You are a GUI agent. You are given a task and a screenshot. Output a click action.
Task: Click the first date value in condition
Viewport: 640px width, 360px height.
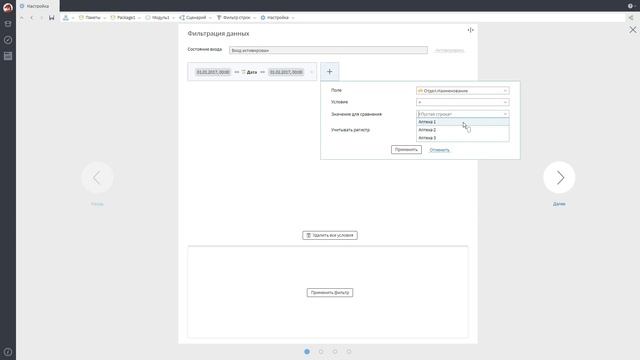point(213,72)
